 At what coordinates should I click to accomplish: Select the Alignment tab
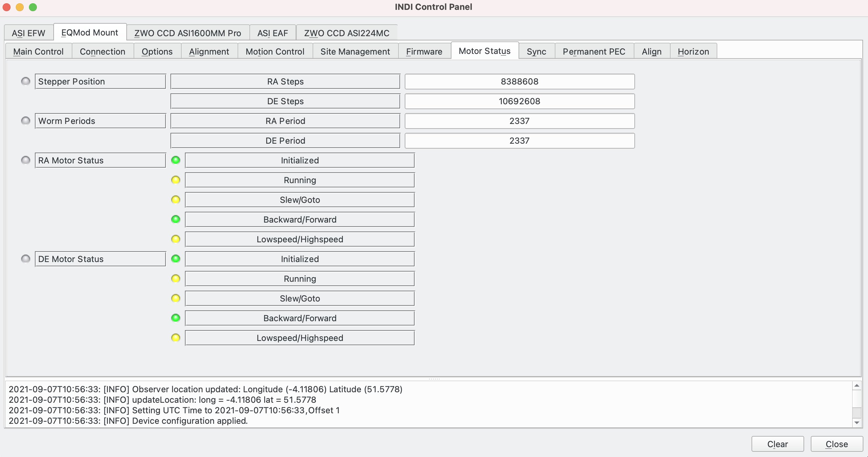[209, 51]
